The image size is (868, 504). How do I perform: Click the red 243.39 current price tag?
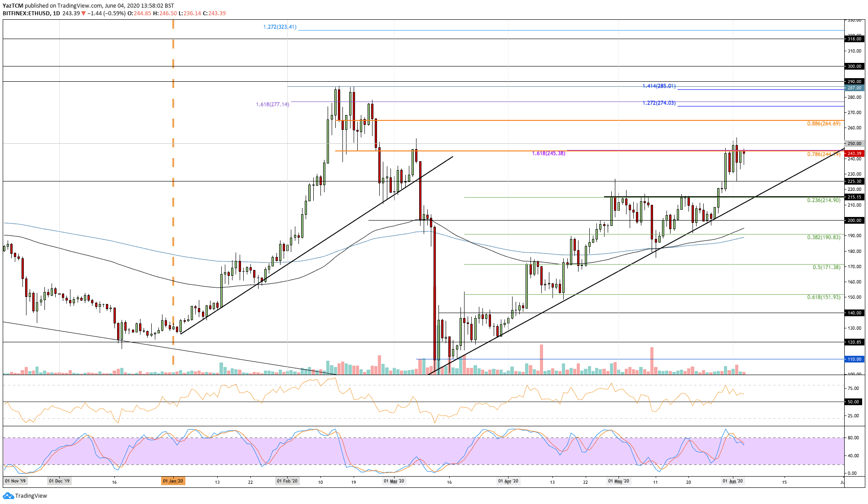[x=854, y=153]
